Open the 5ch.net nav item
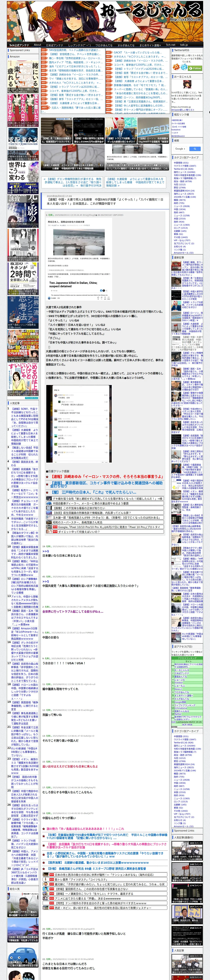210x980 pixels. pyautogui.click(x=170, y=45)
